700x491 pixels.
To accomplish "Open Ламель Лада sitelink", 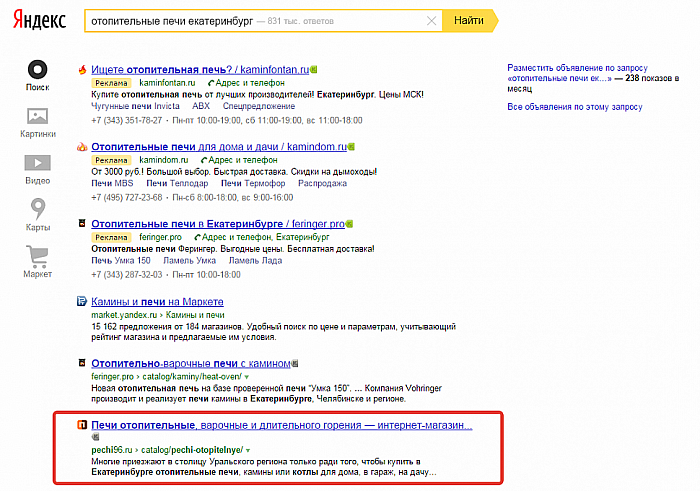I will 255,261.
